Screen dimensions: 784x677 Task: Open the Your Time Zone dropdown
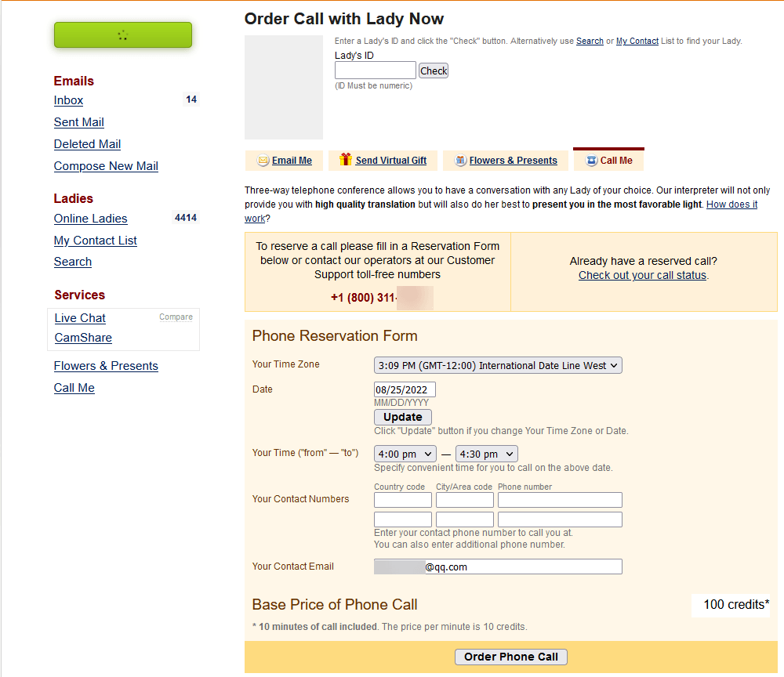tap(498, 365)
